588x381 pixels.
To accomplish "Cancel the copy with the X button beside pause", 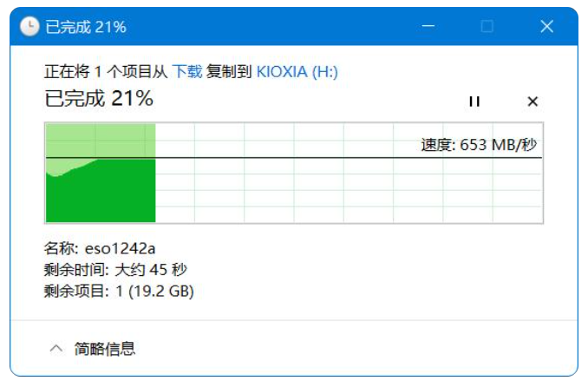I will (x=532, y=102).
